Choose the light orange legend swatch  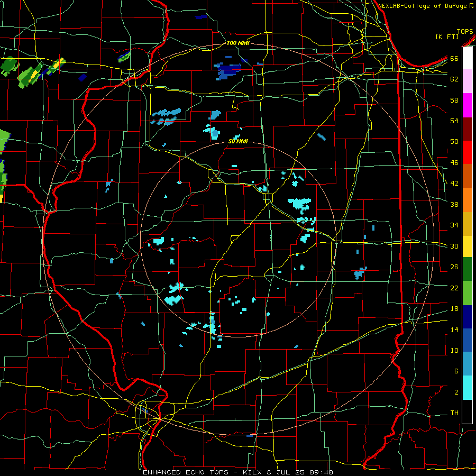pyautogui.click(x=467, y=200)
